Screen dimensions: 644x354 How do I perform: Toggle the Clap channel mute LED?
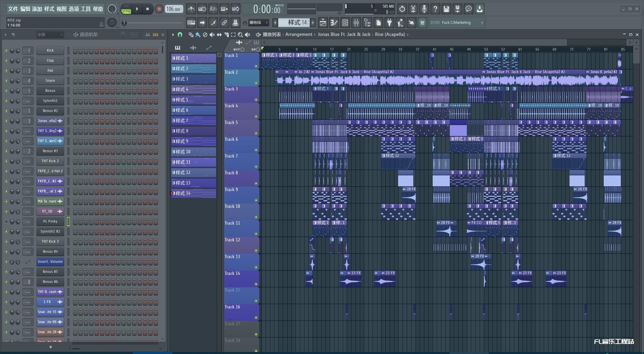[x=6, y=61]
